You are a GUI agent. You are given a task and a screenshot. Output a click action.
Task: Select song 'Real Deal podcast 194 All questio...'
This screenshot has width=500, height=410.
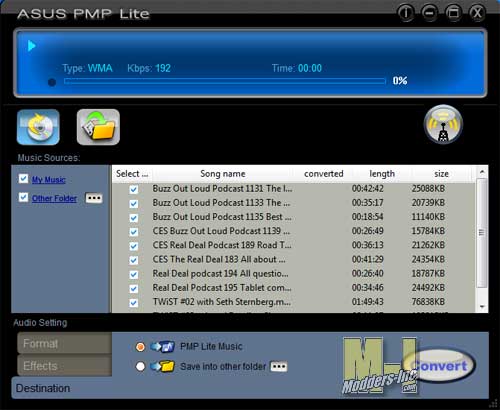[220, 274]
